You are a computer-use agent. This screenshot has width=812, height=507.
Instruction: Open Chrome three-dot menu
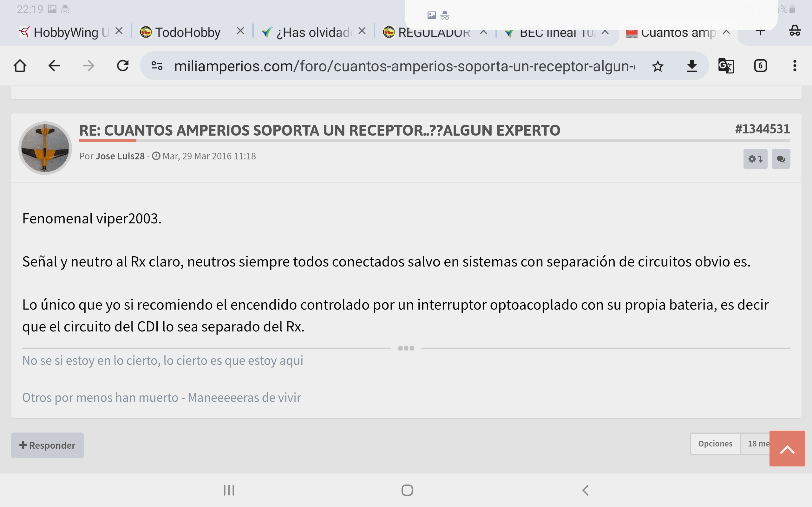click(x=795, y=66)
